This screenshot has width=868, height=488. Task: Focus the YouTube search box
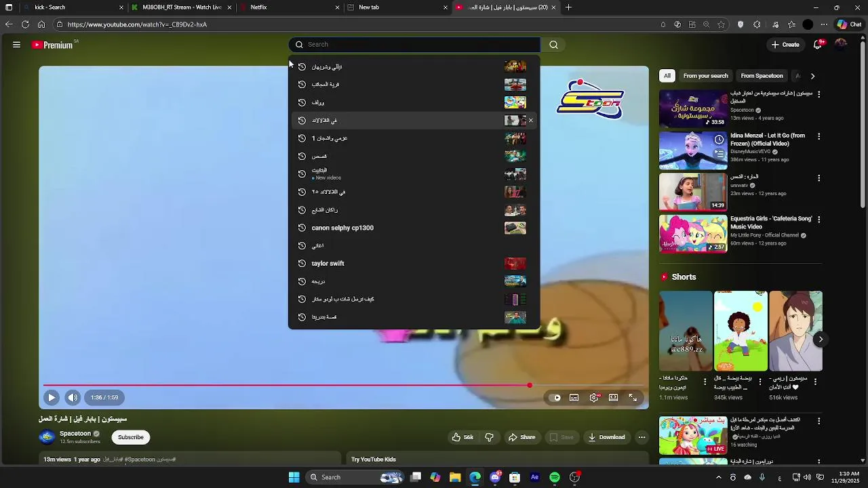click(414, 45)
